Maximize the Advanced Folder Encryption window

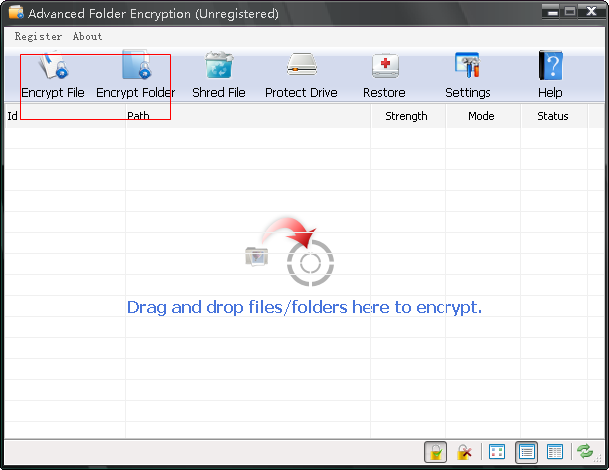(x=569, y=12)
